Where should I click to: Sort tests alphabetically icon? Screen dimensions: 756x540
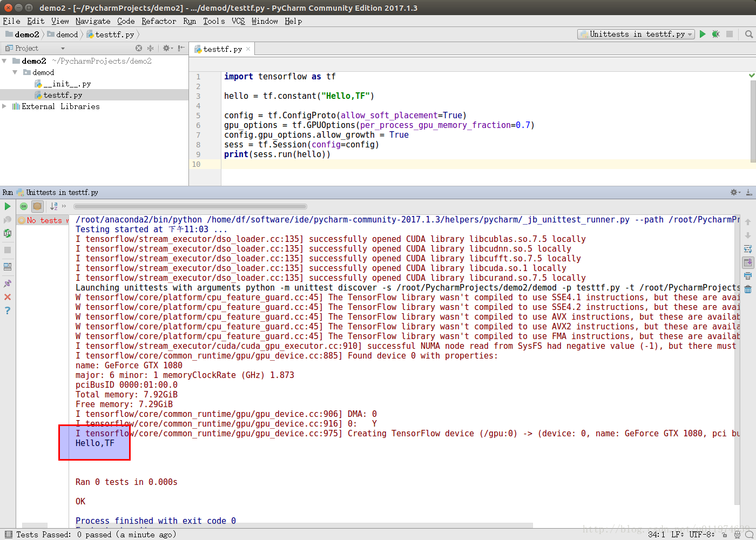tap(53, 206)
